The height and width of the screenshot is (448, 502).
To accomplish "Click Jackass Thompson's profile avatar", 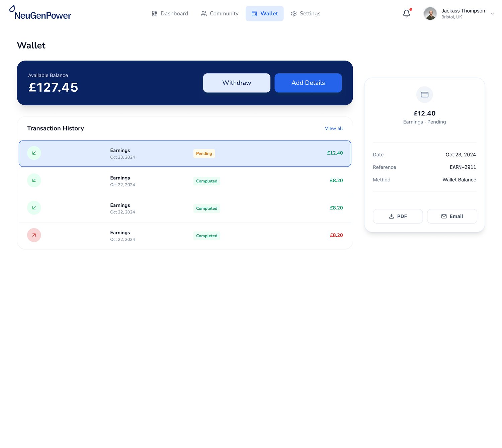I will click(x=430, y=14).
